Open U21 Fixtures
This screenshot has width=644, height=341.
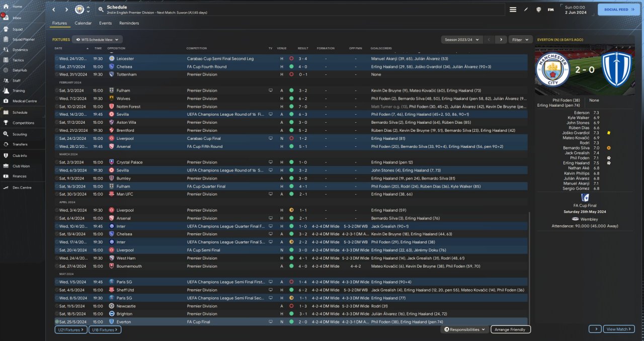point(71,329)
